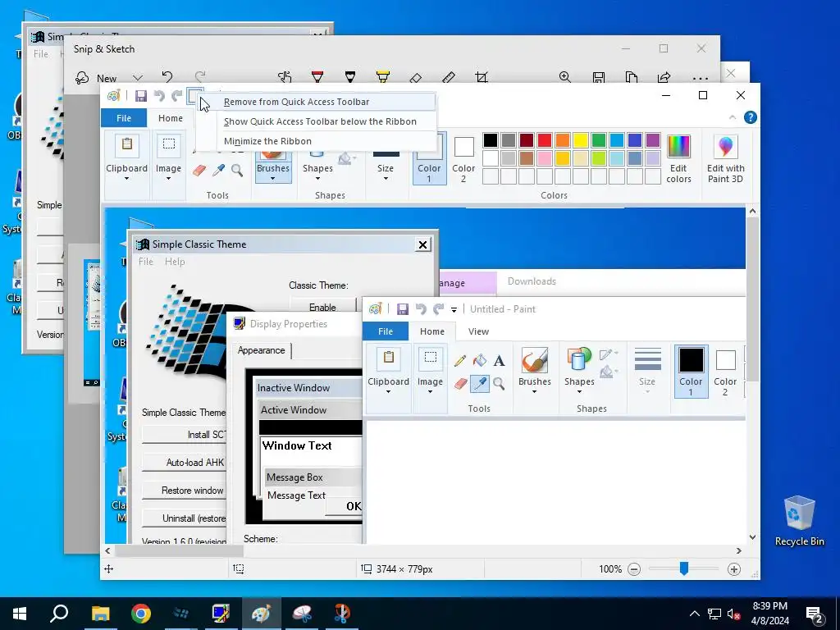Switch to Home tab in top Paint ribbon
840x630 pixels.
coord(171,118)
